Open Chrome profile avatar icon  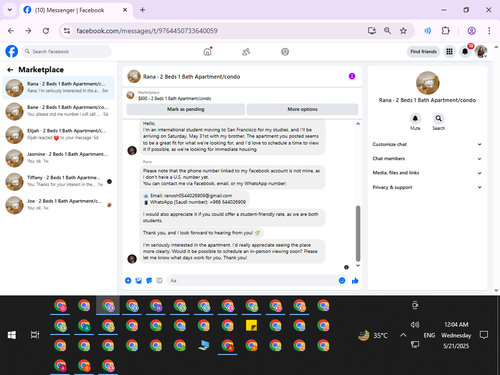pos(471,31)
